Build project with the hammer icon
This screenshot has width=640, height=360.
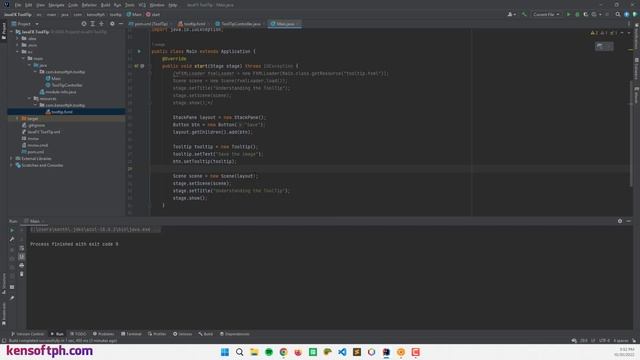point(524,14)
